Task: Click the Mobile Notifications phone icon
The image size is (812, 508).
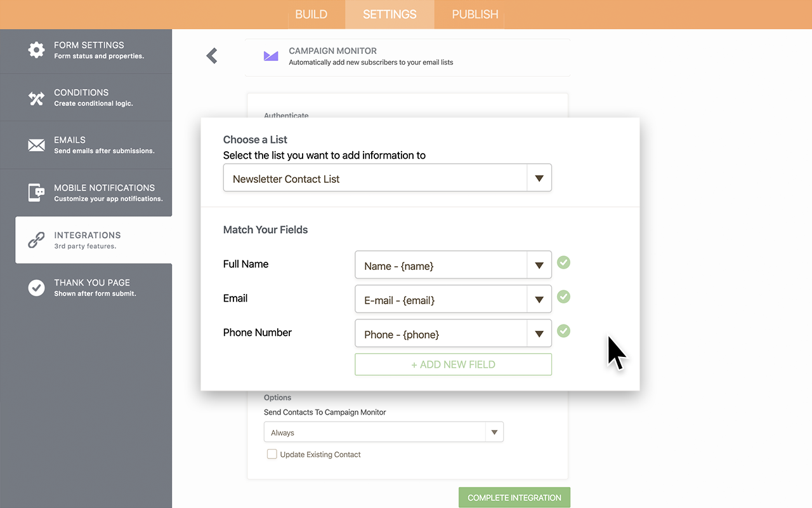Action: tap(36, 192)
